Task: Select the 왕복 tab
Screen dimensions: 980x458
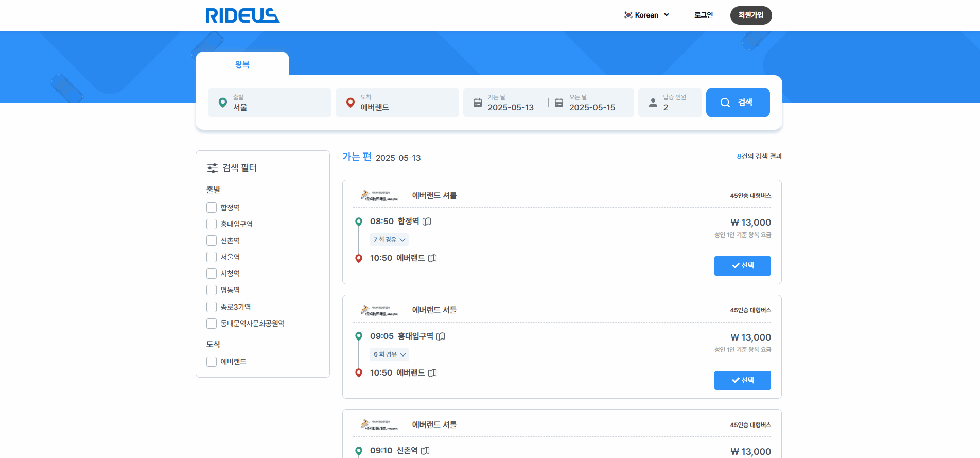Action: 242,64
